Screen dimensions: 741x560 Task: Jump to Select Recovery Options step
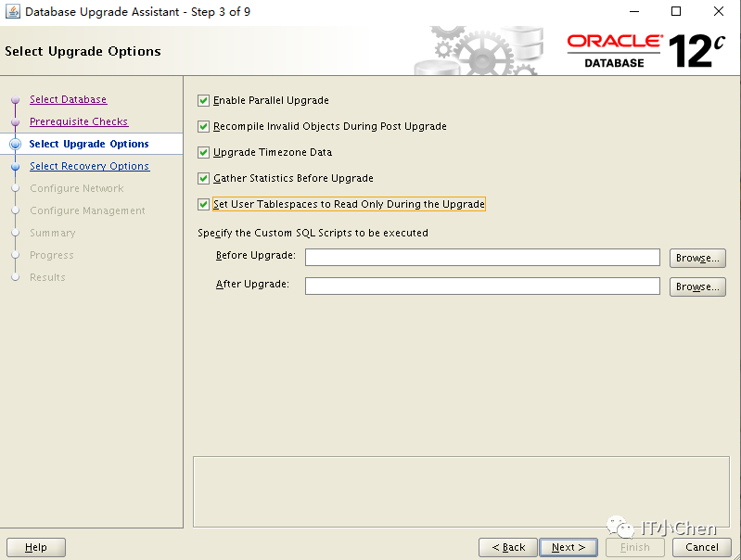click(x=90, y=166)
